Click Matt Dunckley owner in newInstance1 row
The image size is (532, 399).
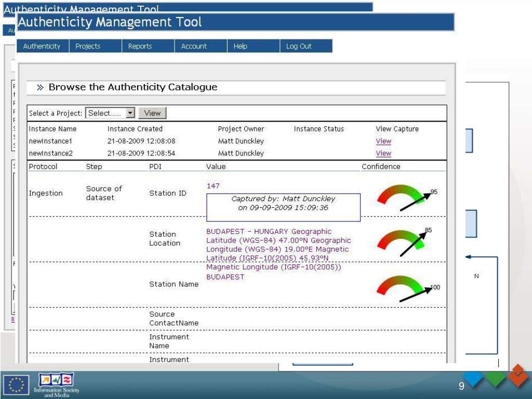pyautogui.click(x=241, y=141)
